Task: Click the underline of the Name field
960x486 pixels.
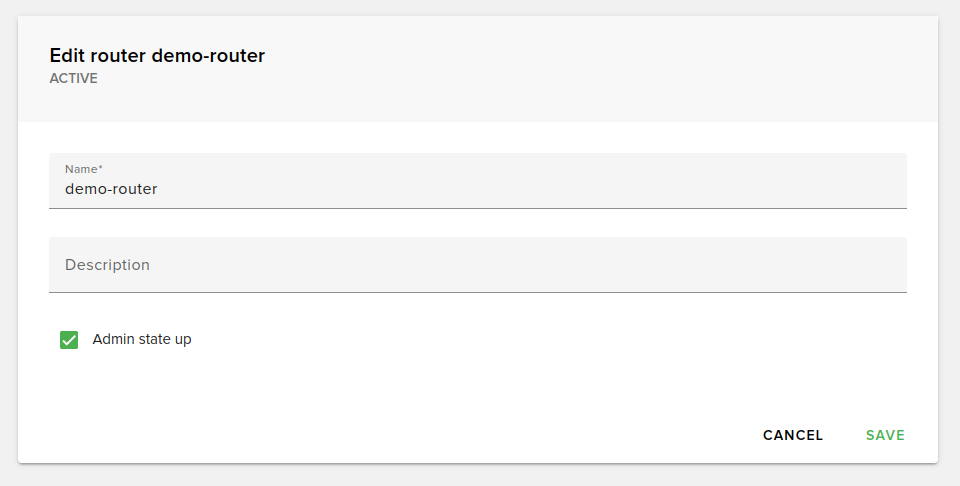Action: [477, 208]
